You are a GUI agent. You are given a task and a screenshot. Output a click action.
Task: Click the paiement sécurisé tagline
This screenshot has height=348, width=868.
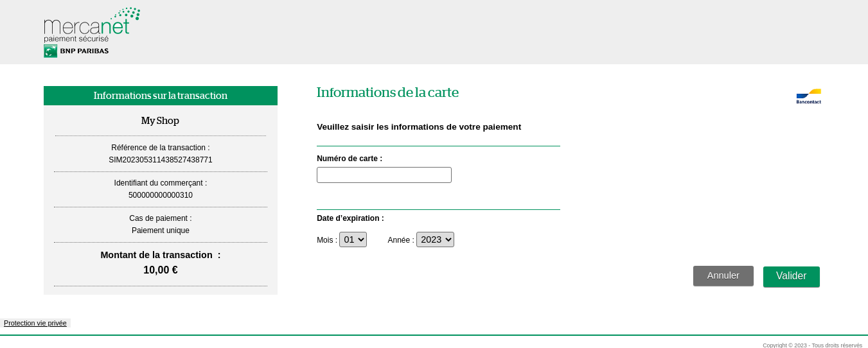(76, 39)
